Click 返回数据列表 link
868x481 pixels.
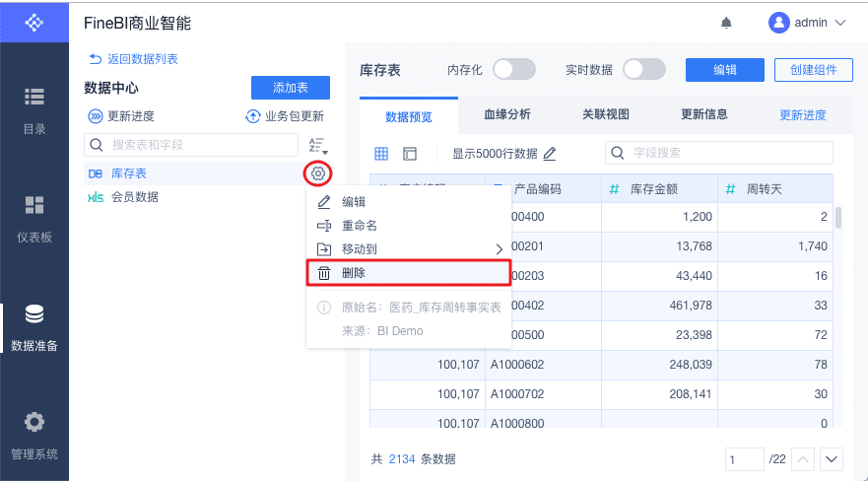[x=133, y=59]
